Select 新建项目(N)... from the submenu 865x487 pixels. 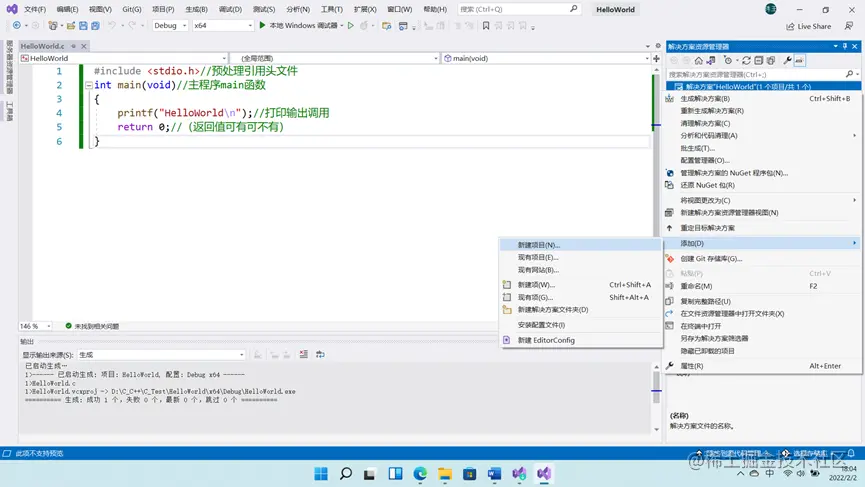click(x=580, y=245)
